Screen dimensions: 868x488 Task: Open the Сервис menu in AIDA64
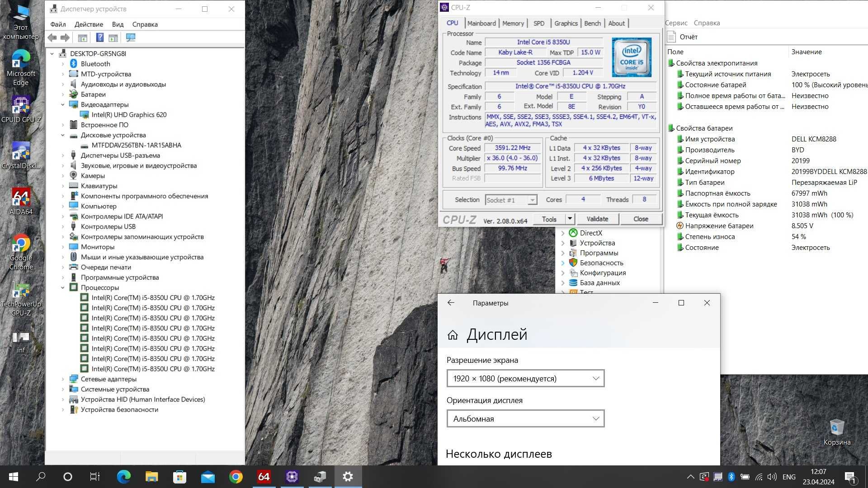point(676,23)
